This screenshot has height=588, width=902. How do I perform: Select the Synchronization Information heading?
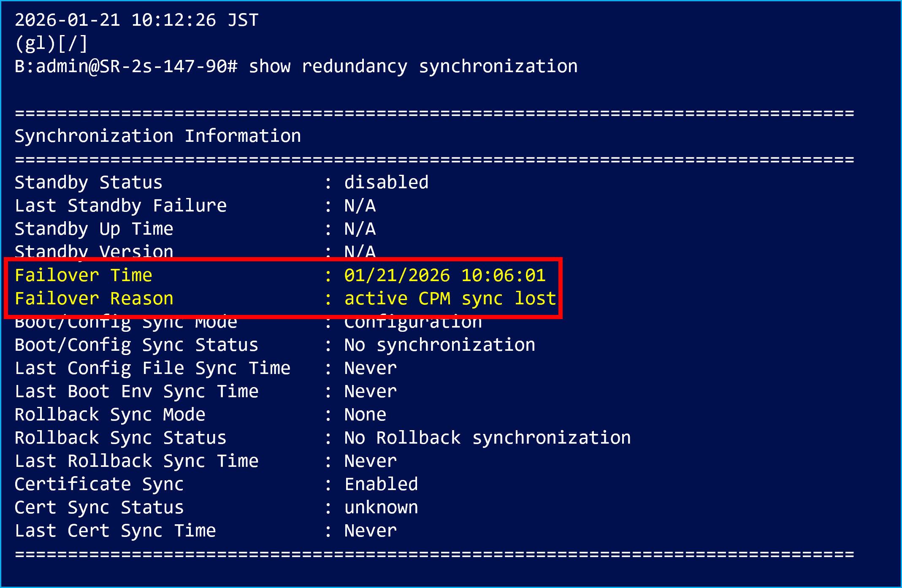pyautogui.click(x=157, y=136)
